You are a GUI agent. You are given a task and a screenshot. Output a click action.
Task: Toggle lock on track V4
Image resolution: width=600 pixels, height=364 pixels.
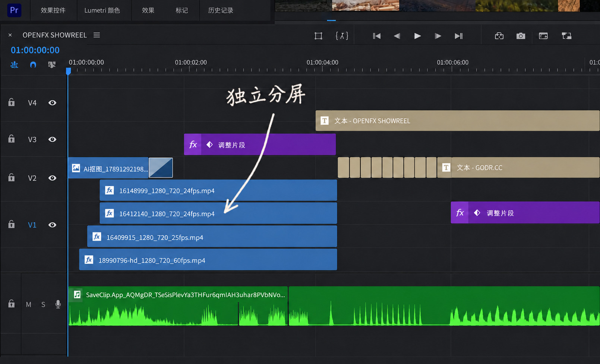(x=12, y=102)
